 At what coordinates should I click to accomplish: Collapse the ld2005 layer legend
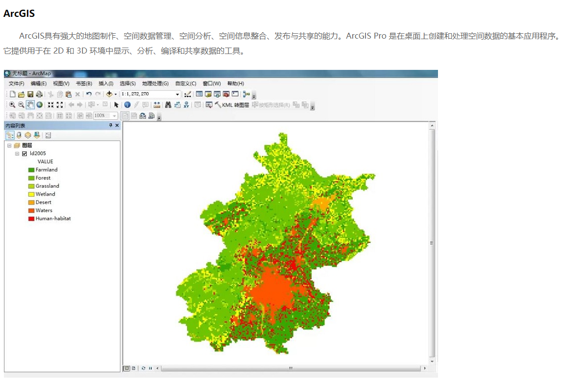[x=17, y=154]
